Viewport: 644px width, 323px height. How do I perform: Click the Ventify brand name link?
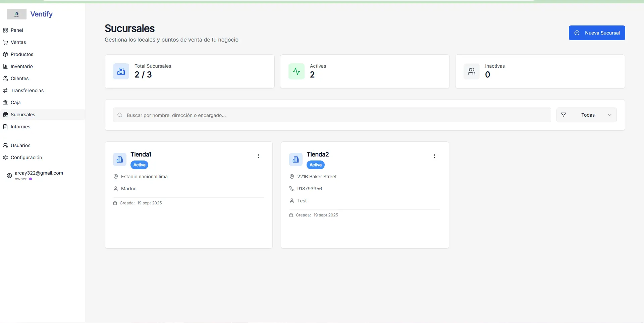click(42, 14)
